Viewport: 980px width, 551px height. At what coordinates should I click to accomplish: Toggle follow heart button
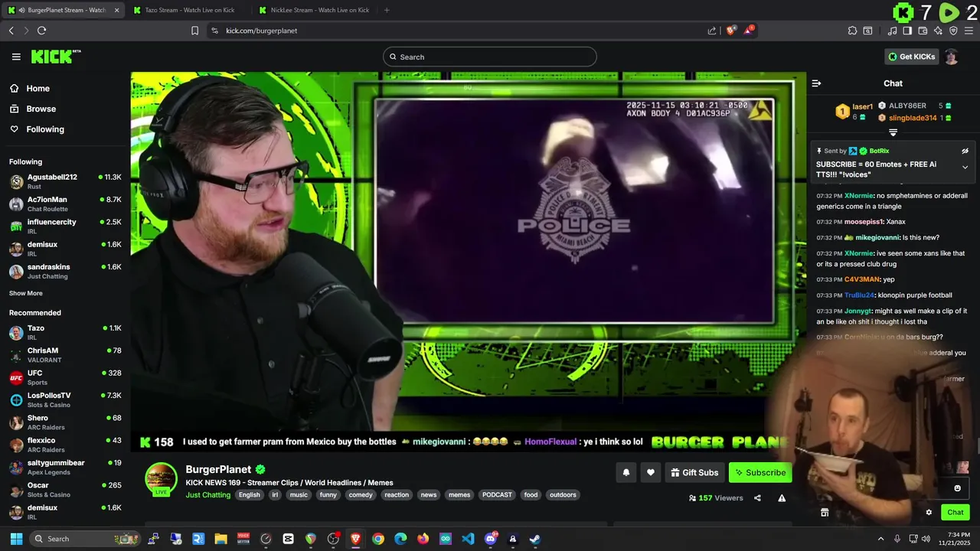(650, 472)
